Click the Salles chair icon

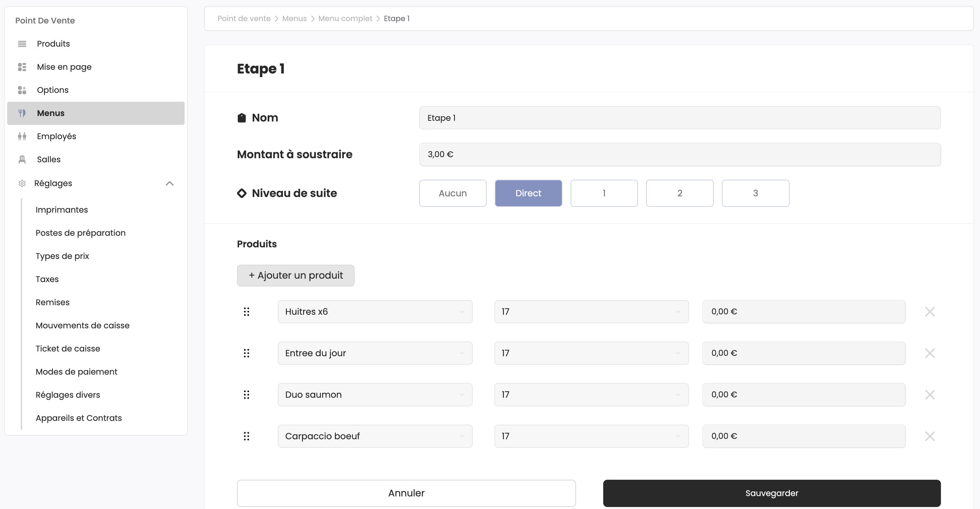22,160
